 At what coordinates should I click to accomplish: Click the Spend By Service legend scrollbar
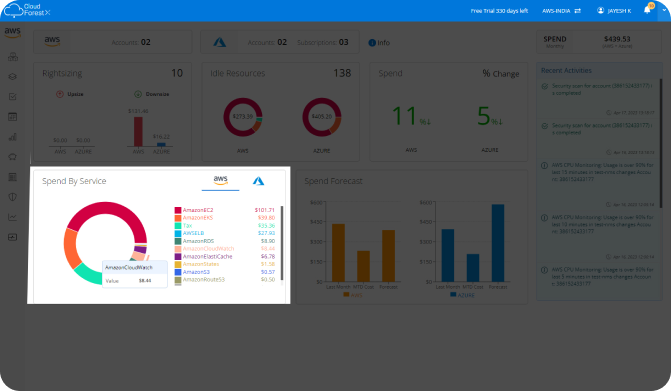pyautogui.click(x=282, y=243)
